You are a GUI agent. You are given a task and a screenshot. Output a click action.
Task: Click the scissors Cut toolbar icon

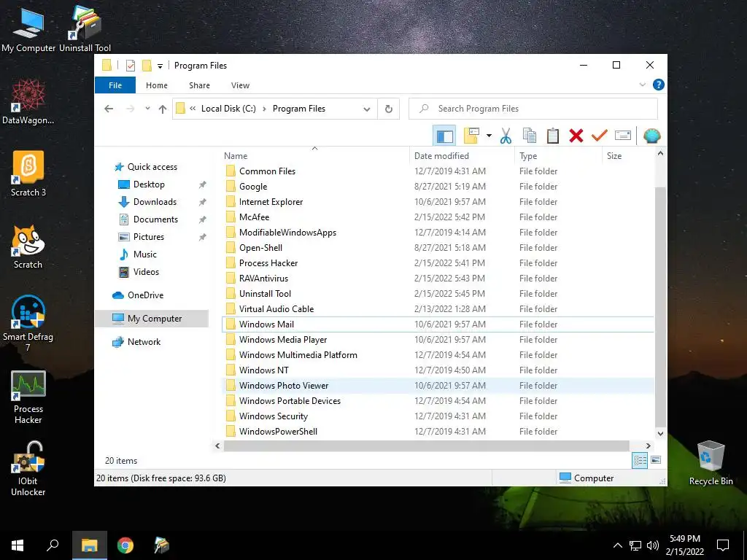tap(506, 136)
